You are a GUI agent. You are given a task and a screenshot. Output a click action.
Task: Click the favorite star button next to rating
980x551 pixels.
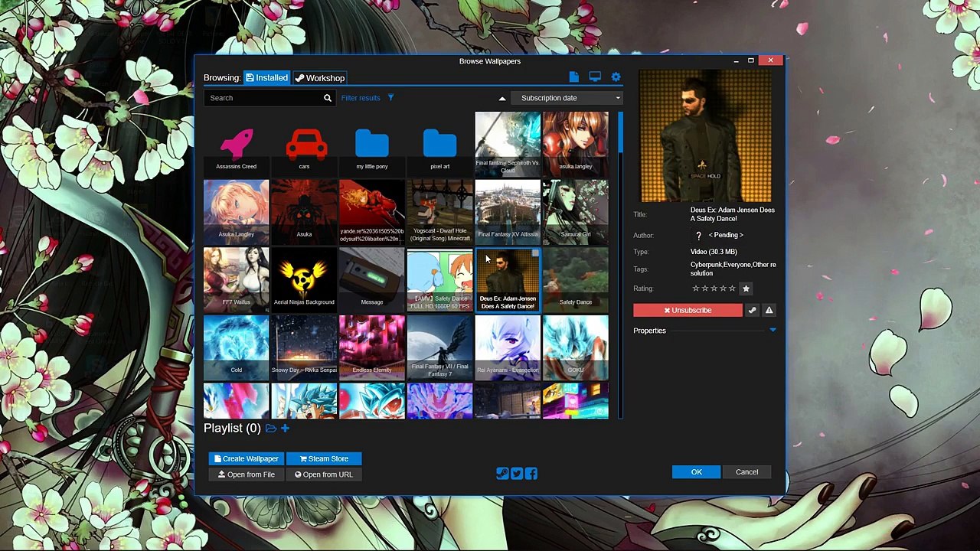746,289
